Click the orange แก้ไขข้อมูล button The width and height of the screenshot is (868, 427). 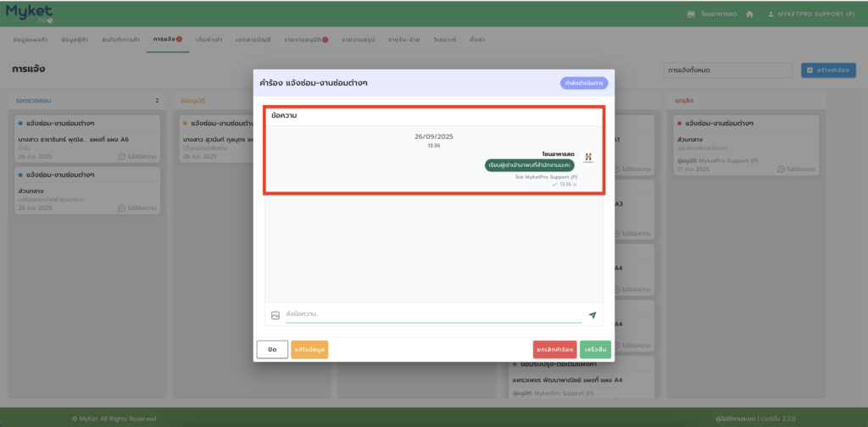pos(309,349)
